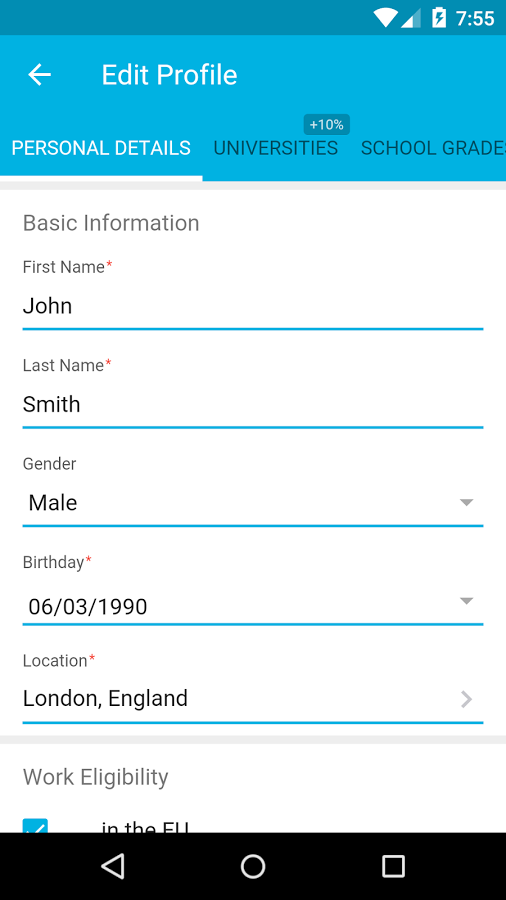Toggle the 'in the EU' work eligibility checkbox
The width and height of the screenshot is (506, 900).
coord(35,827)
